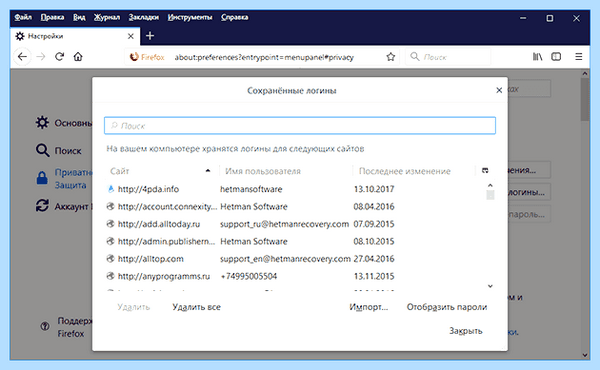Click the Импорт... button
This screenshot has width=600, height=370.
coord(368,307)
